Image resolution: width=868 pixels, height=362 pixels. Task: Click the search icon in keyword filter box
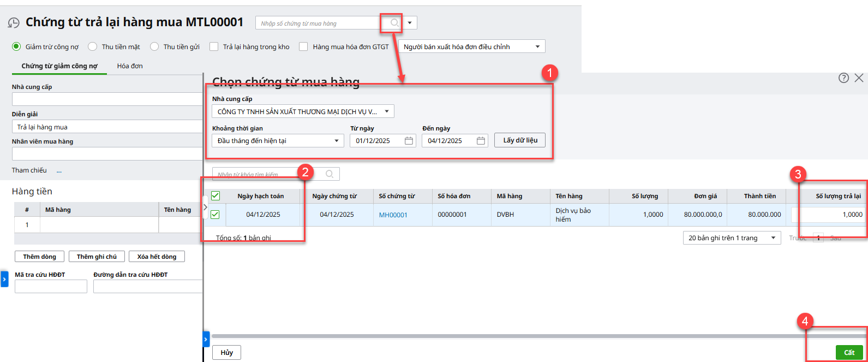330,174
